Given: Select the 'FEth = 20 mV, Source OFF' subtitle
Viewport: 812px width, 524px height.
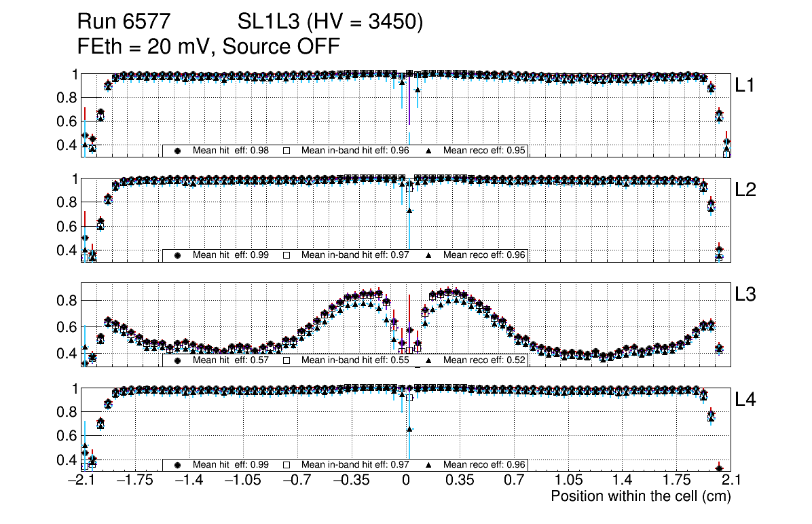Looking at the screenshot, I should point(208,46).
